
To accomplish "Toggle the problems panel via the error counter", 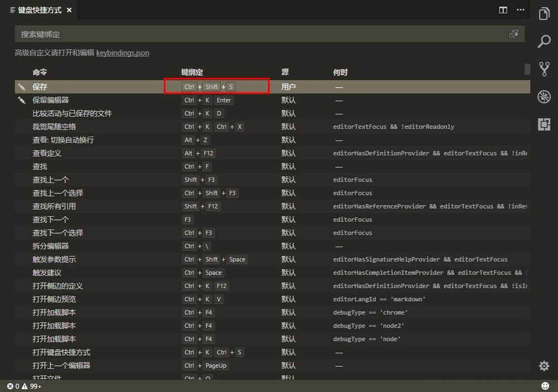I will coord(11,386).
